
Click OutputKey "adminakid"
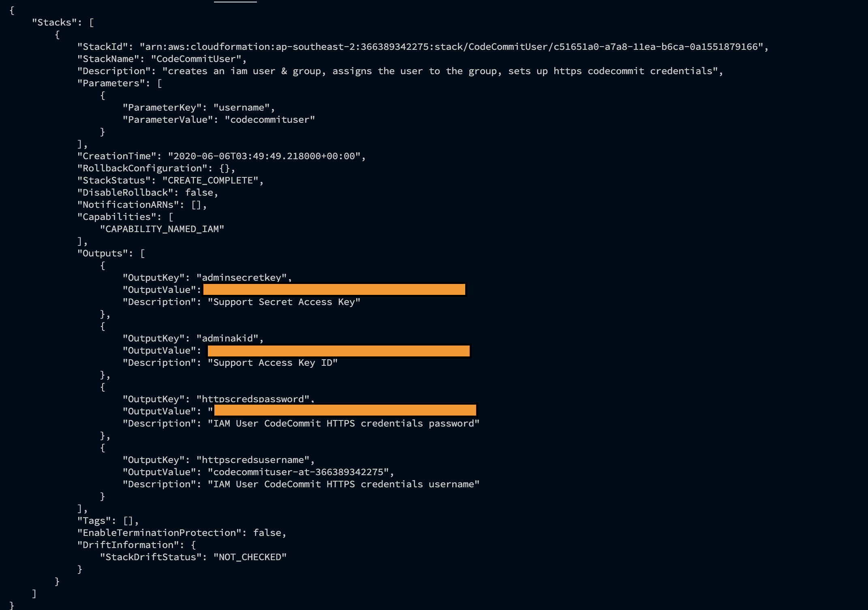pyautogui.click(x=227, y=339)
